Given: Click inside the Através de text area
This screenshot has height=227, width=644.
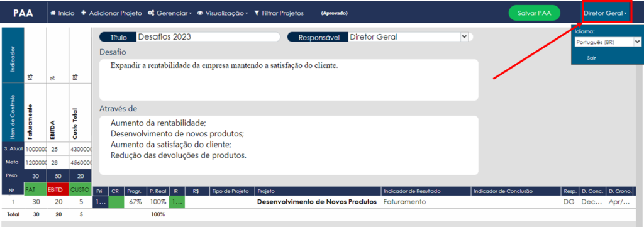Looking at the screenshot, I should [x=289, y=145].
